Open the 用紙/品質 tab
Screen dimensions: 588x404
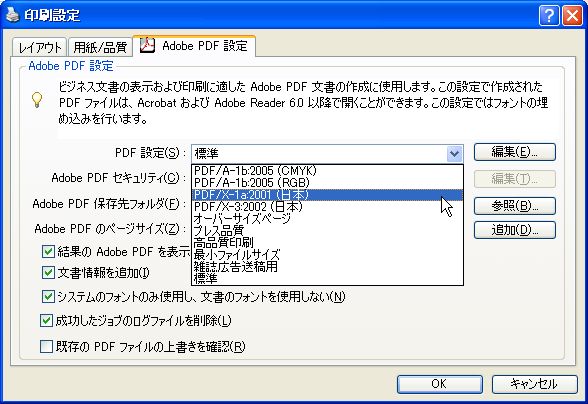click(100, 47)
